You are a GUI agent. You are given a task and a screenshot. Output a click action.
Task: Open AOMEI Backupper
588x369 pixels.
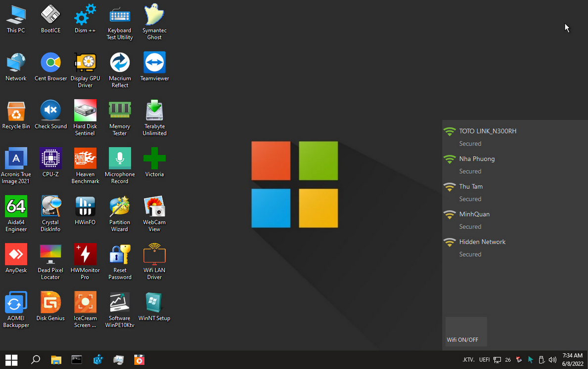click(16, 310)
